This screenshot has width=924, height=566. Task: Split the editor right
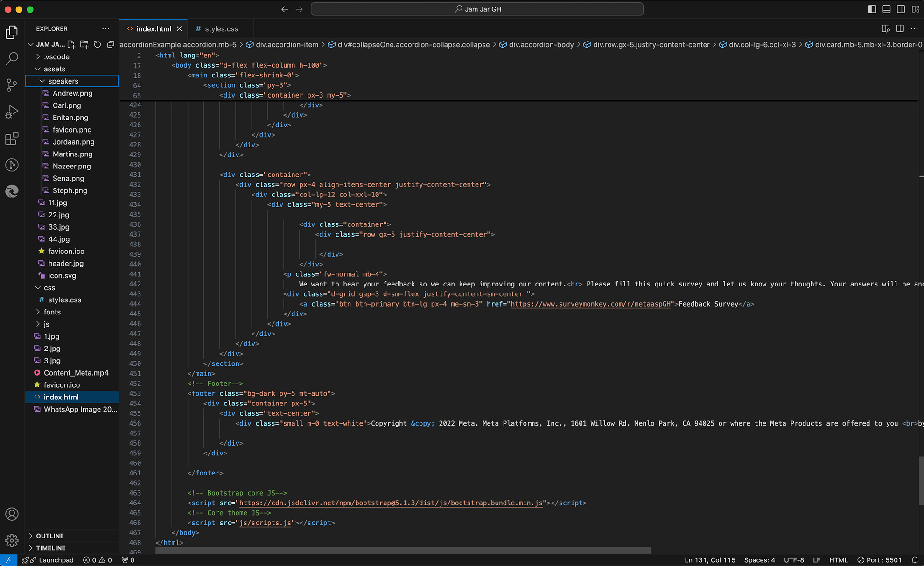900,28
